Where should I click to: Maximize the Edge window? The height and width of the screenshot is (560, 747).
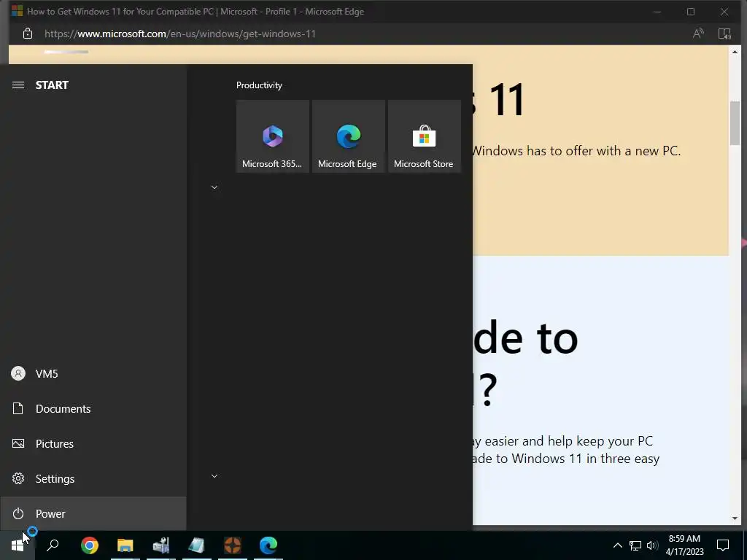pyautogui.click(x=691, y=12)
